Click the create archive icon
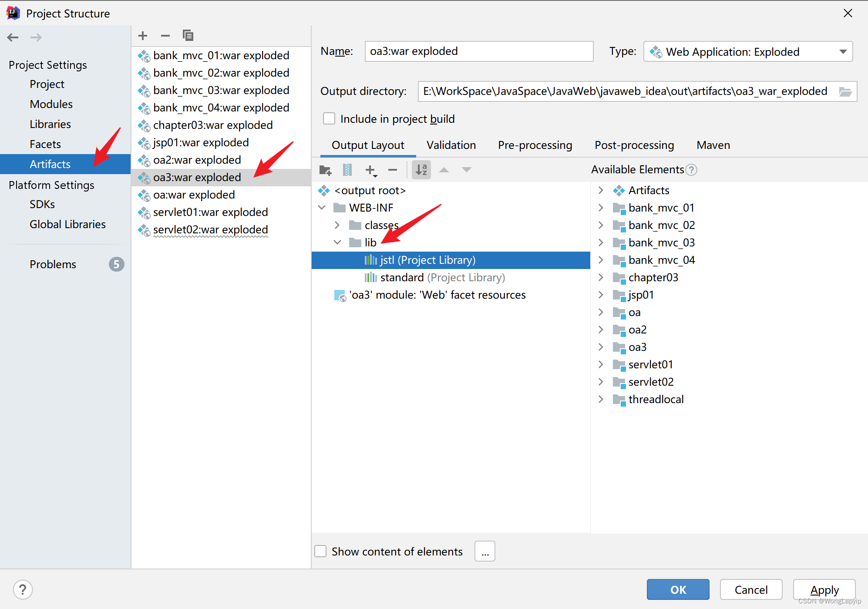868x609 pixels. (347, 170)
